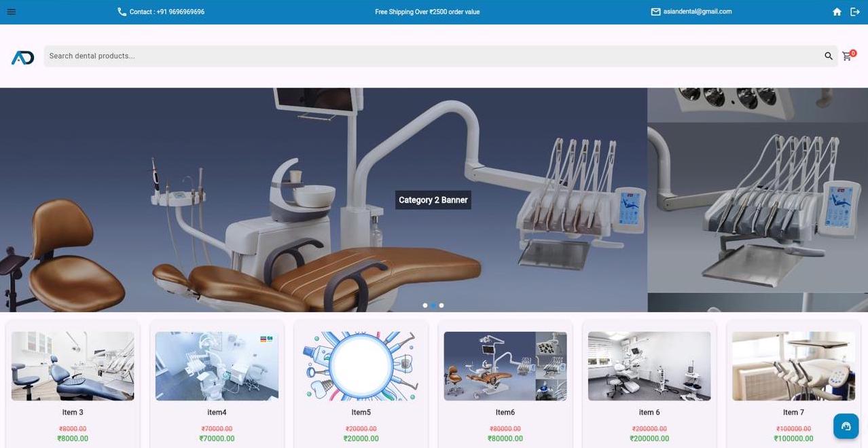Open the hamburger navigation menu

[10, 11]
